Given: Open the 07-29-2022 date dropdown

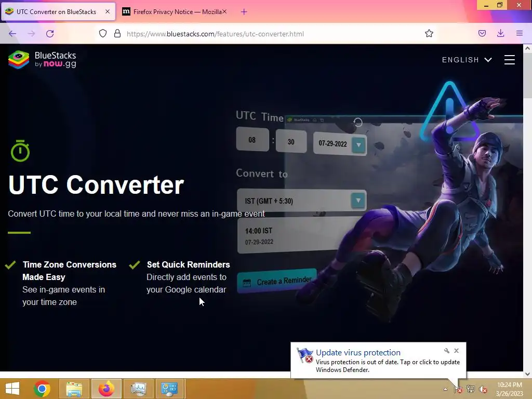Looking at the screenshot, I should (x=358, y=145).
